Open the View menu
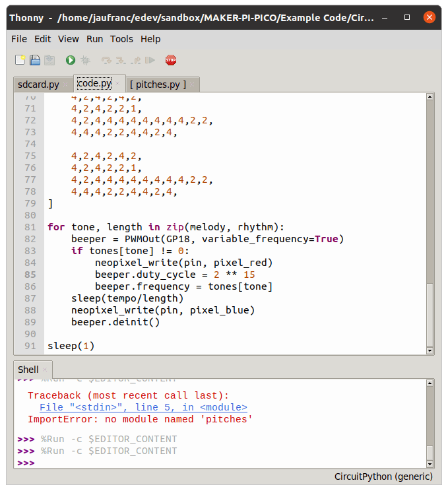The height and width of the screenshot is (491, 448). 68,39
